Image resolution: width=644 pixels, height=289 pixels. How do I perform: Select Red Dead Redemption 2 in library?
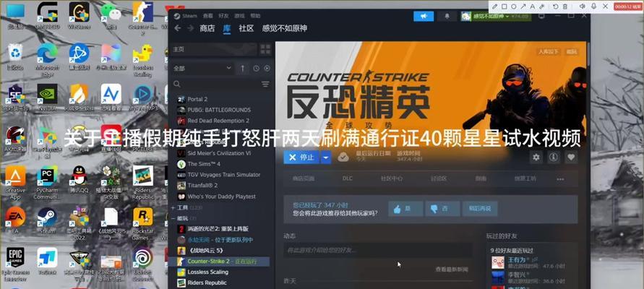point(218,121)
